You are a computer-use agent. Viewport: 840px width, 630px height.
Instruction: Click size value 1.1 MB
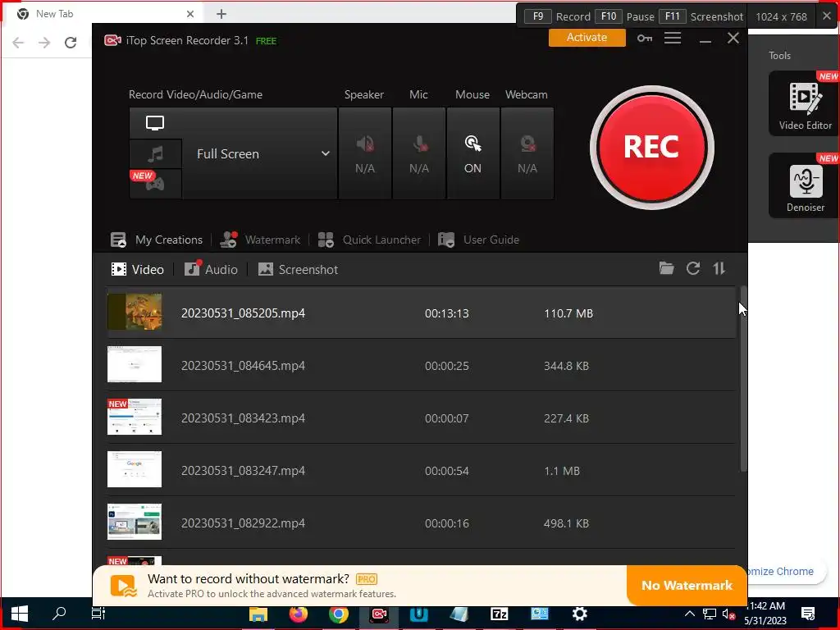coord(562,471)
